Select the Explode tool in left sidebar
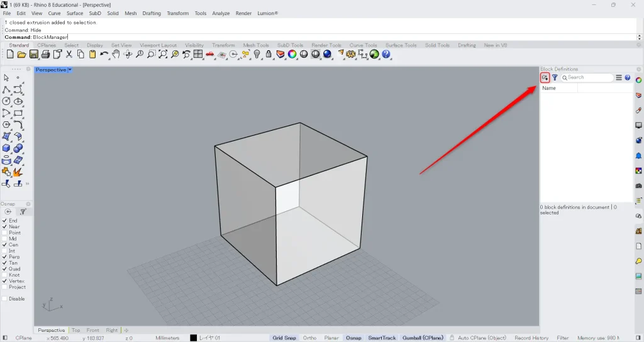 (x=17, y=172)
